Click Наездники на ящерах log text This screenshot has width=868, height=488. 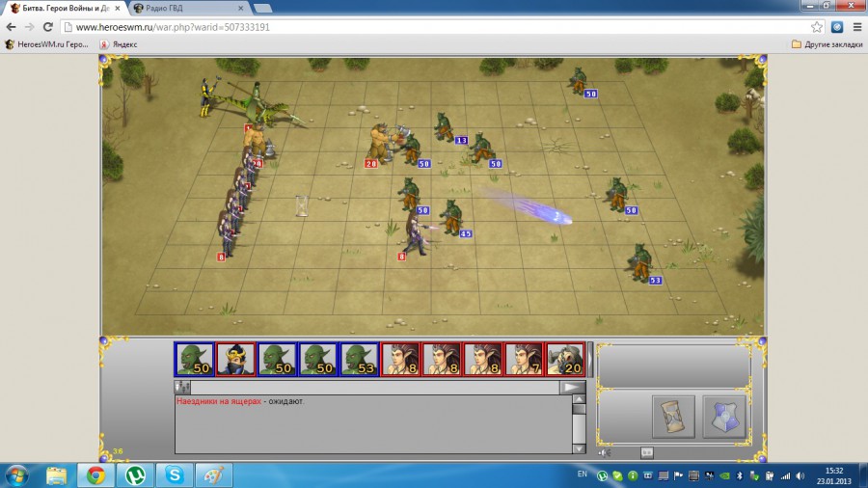[x=219, y=401]
